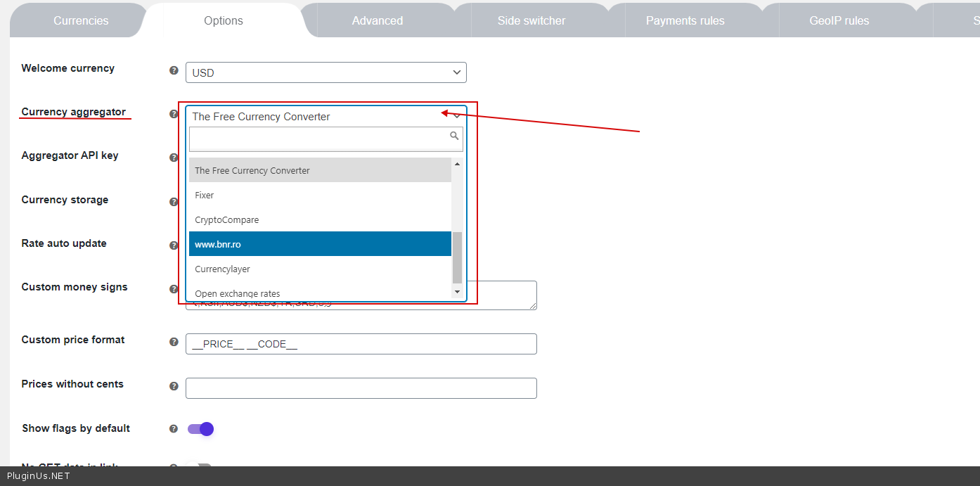Click help icon beside Prices without cents
This screenshot has width=980, height=486.
[x=174, y=386]
